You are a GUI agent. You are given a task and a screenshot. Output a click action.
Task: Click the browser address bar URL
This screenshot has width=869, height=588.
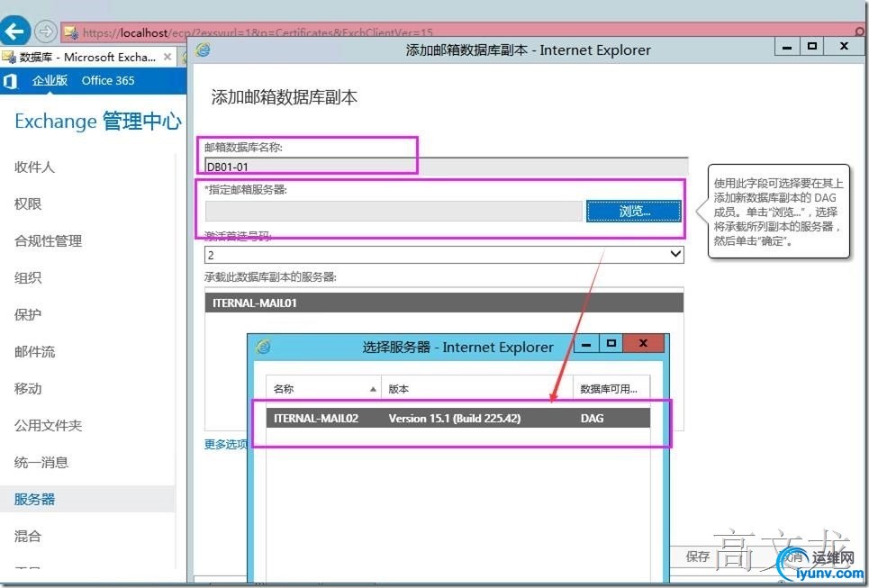point(258,32)
